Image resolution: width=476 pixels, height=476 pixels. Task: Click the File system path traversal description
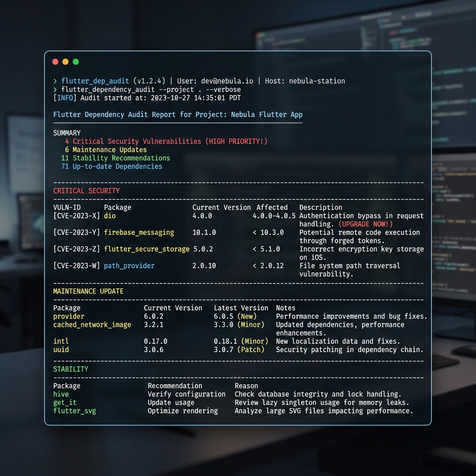pyautogui.click(x=350, y=270)
